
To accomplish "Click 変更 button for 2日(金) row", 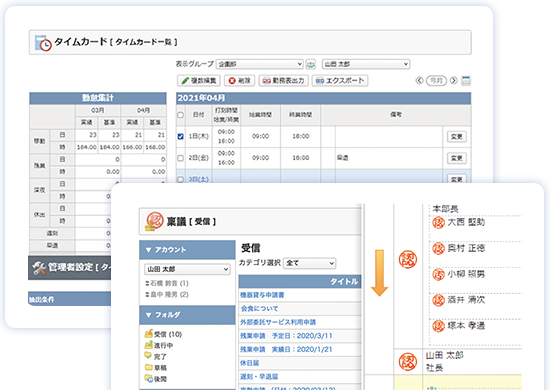I will (456, 158).
